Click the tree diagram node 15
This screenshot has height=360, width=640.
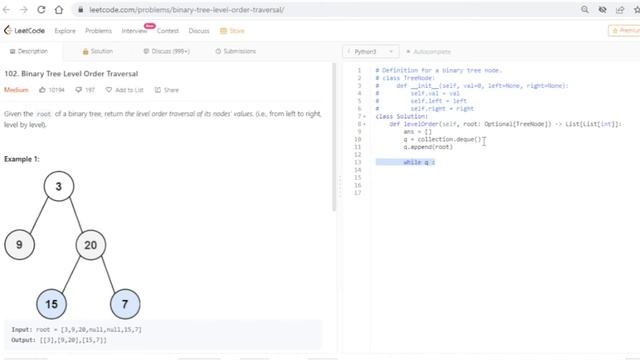pos(51,304)
